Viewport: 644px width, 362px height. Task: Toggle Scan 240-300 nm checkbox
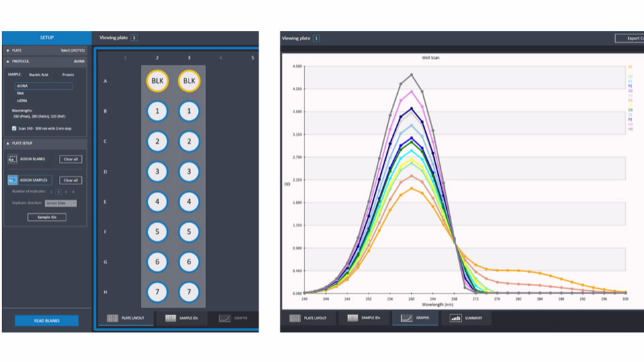(x=15, y=128)
